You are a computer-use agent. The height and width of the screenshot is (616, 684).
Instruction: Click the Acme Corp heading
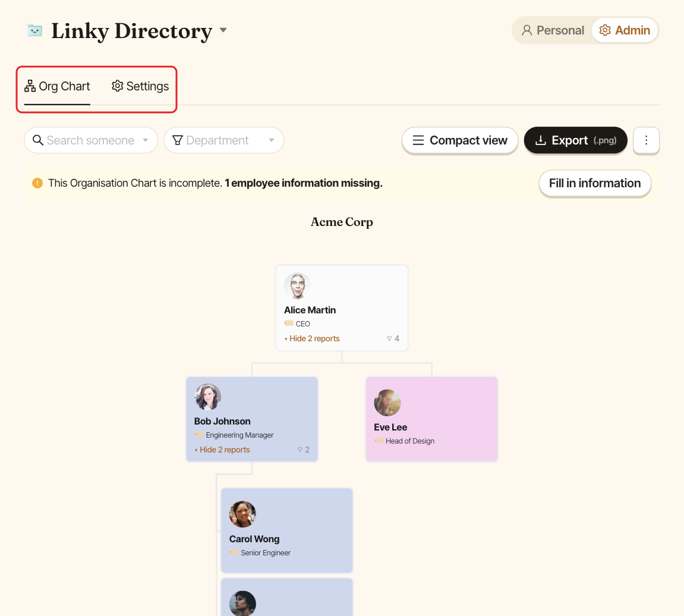click(342, 222)
